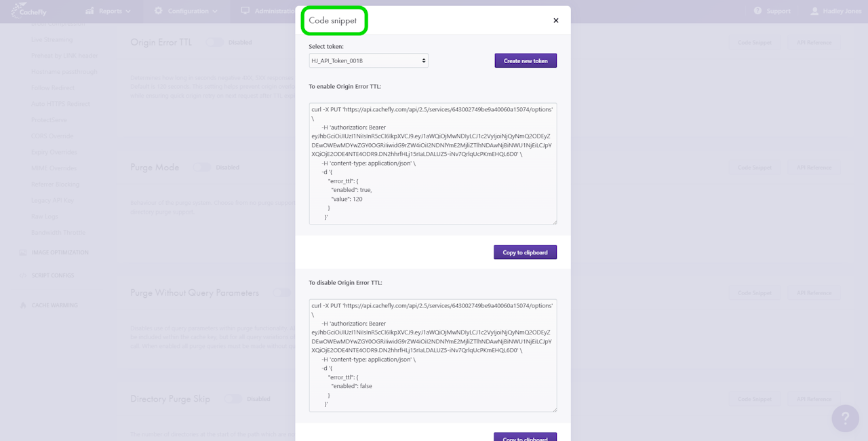This screenshot has height=441, width=868.
Task: Click the Cache Warming icon in sidebar
Action: pos(23,305)
